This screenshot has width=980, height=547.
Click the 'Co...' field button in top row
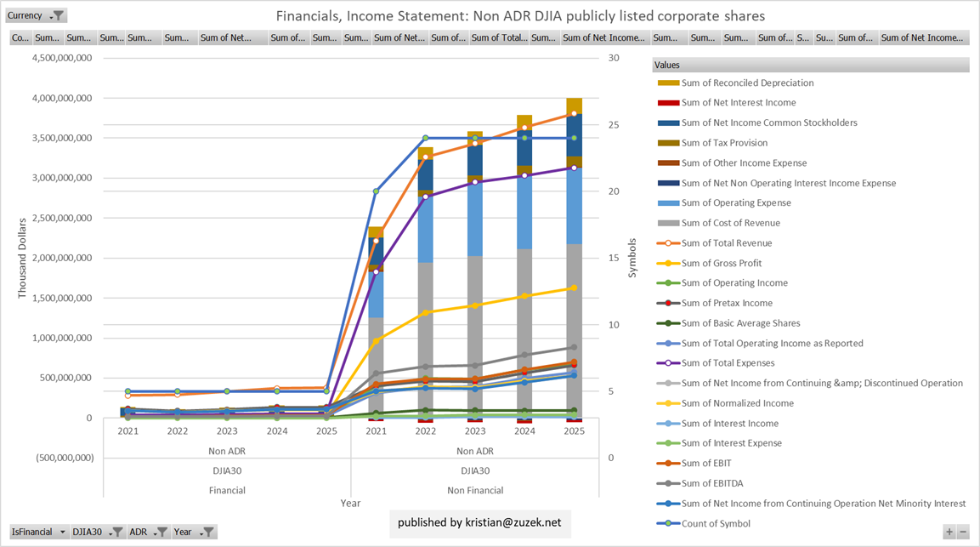(20, 37)
